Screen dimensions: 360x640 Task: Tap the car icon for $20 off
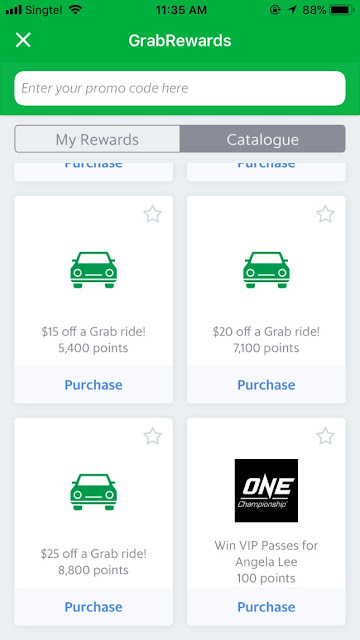coord(266,270)
